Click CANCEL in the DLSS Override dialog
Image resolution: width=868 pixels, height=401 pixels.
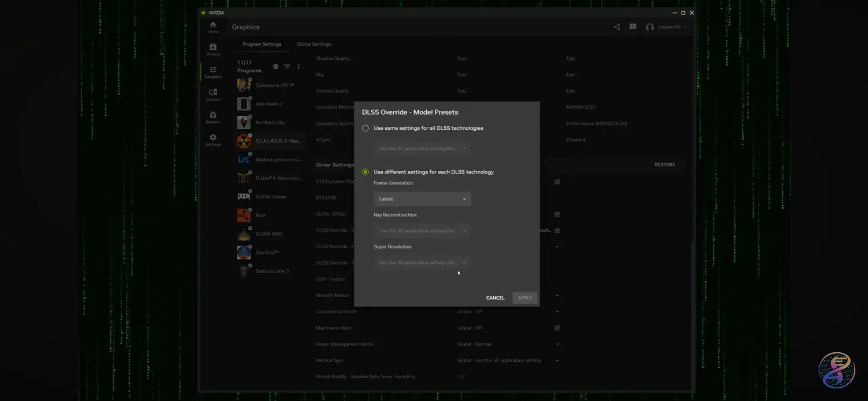click(495, 298)
